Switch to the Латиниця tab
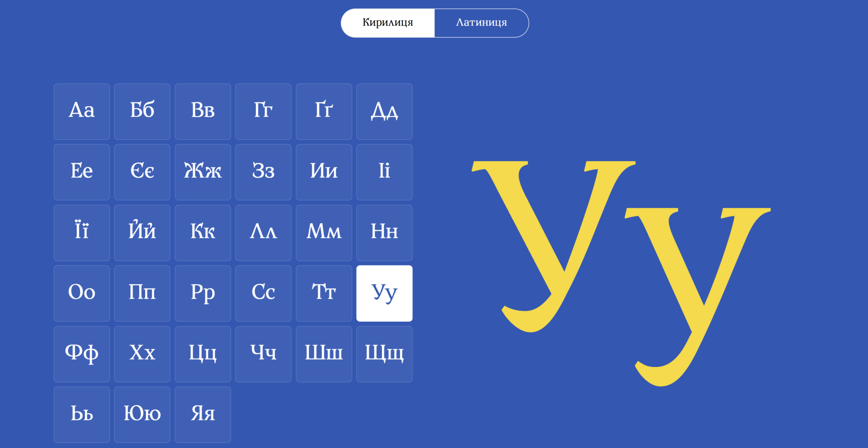The width and height of the screenshot is (868, 448). tap(481, 23)
